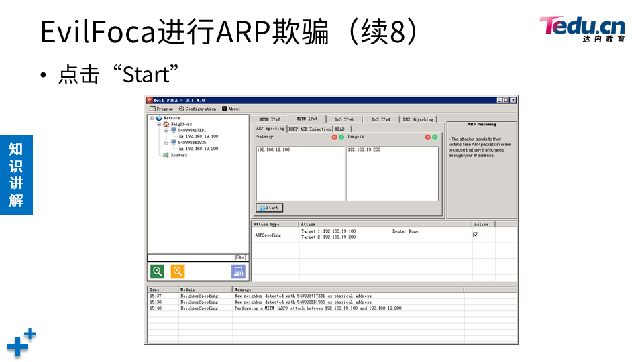Click computer icon of 54899841TEB1
Screen dimensions: 644x362
pyautogui.click(x=174, y=131)
